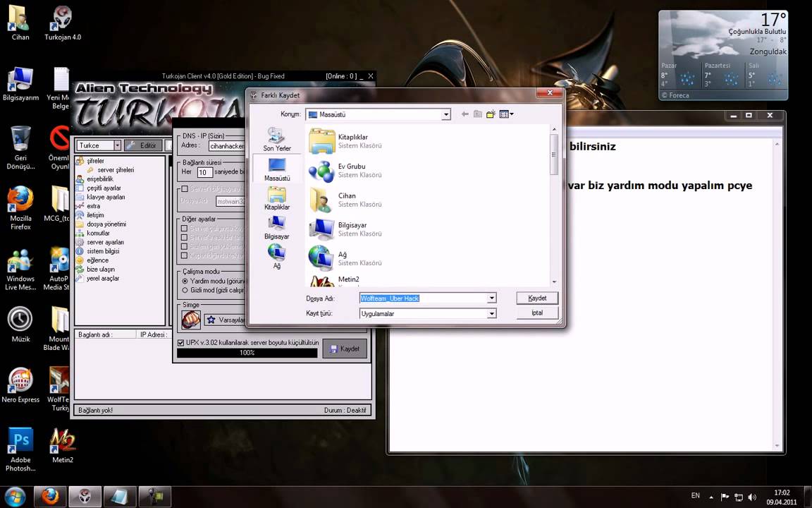This screenshot has height=508, width=812.
Task: Click İptal button in save dialog
Action: click(537, 313)
